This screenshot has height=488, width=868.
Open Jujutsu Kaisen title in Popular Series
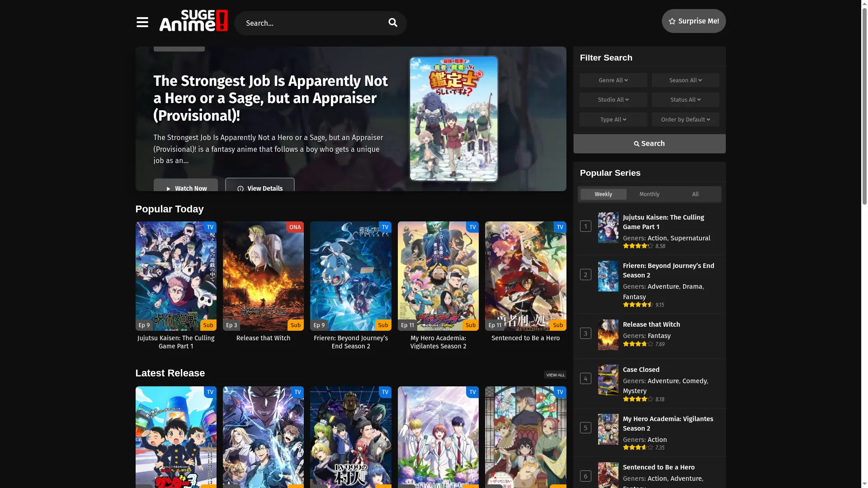(x=663, y=222)
